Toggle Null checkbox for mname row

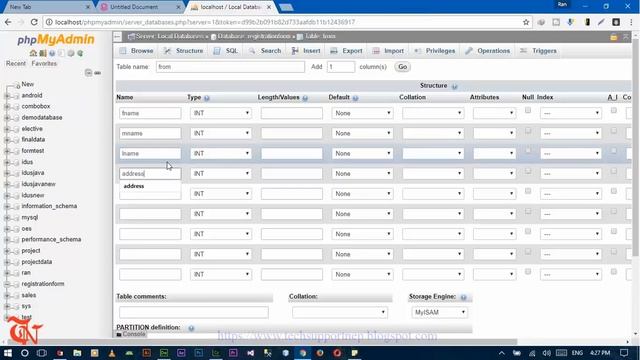pyautogui.click(x=528, y=131)
